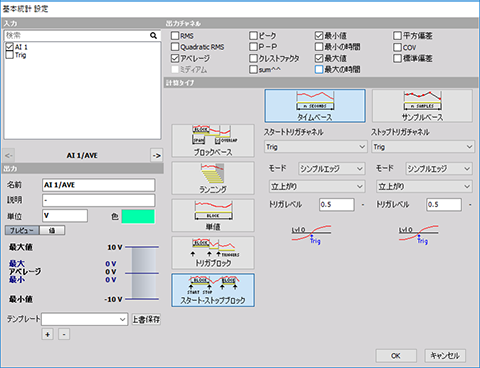480x368 pixels.
Task: Enable the 平方偏差 checkbox
Action: tap(397, 36)
